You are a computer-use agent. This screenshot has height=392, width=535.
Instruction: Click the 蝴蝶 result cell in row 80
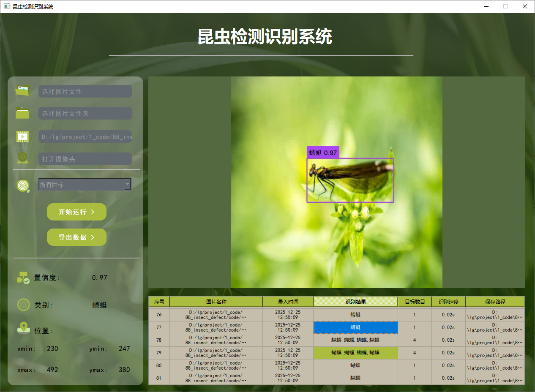point(355,365)
